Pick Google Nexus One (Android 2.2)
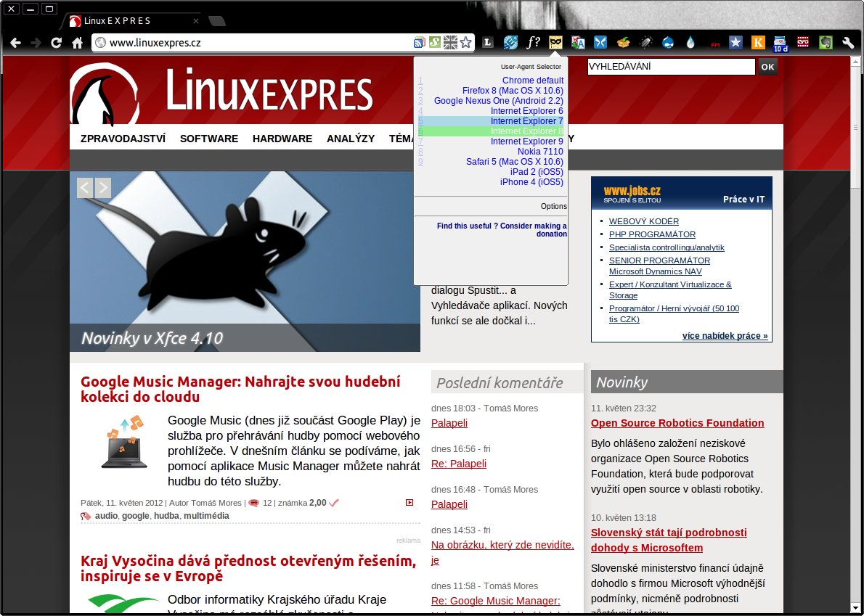This screenshot has height=616, width=864. pos(499,101)
